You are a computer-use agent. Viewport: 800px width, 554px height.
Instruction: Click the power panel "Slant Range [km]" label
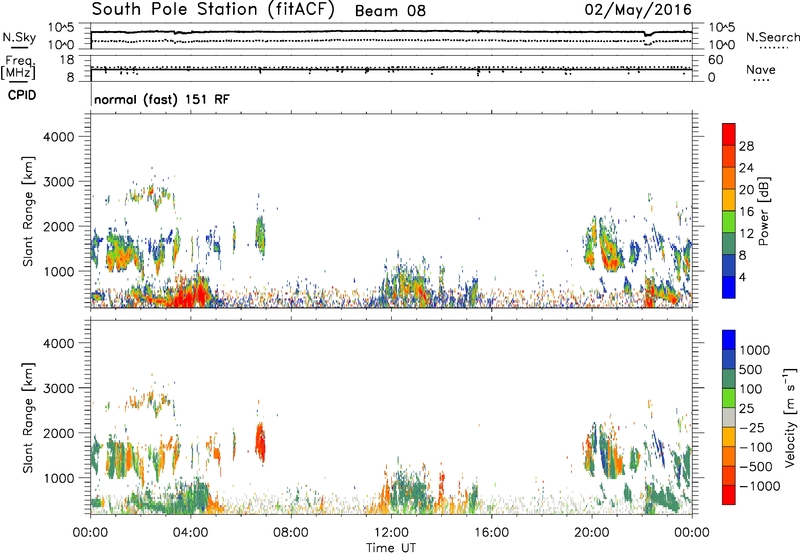point(28,211)
